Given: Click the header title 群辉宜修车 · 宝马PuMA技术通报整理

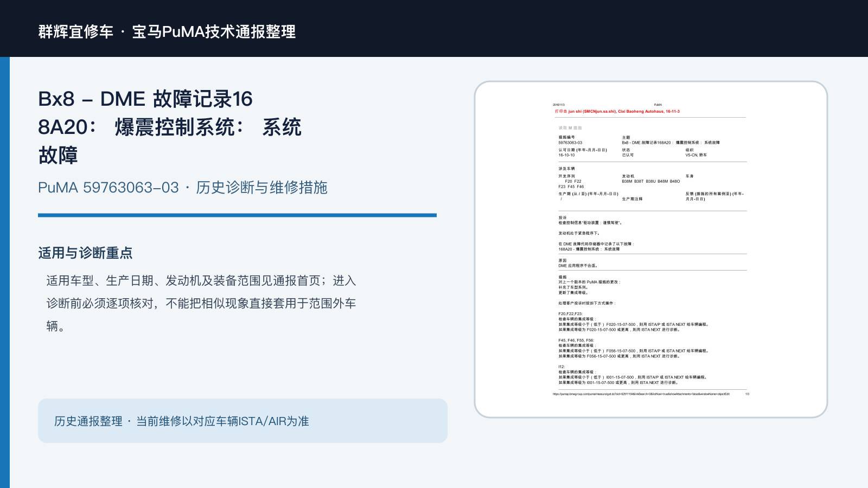Looking at the screenshot, I should point(167,31).
